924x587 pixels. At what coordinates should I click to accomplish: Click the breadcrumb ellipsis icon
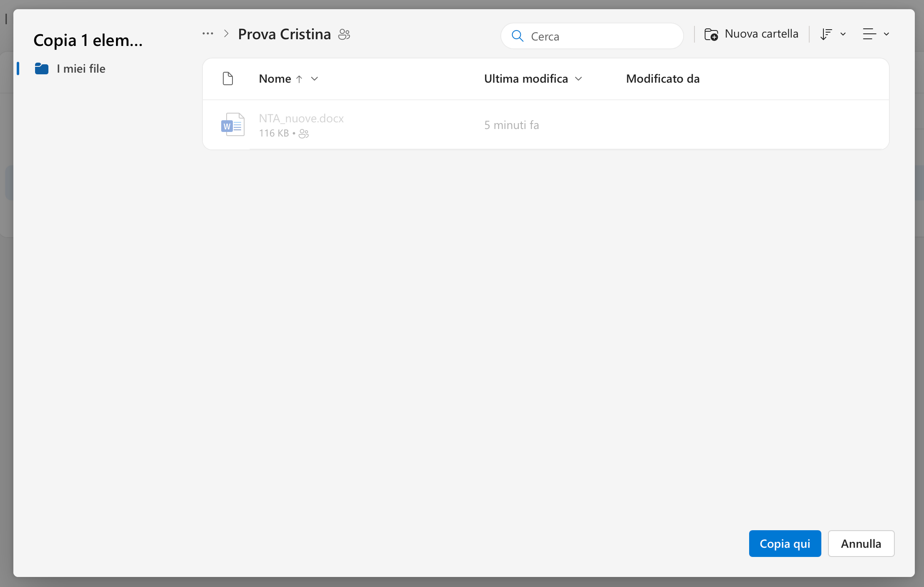[x=208, y=34]
